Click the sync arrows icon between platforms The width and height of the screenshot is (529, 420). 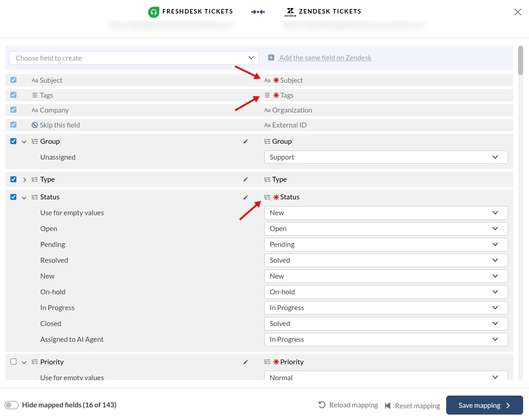[x=258, y=12]
